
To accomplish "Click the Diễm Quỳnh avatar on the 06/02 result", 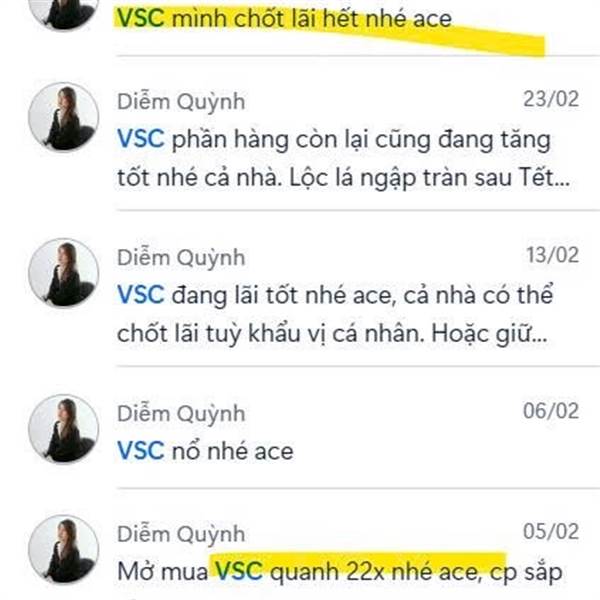I will (64, 429).
